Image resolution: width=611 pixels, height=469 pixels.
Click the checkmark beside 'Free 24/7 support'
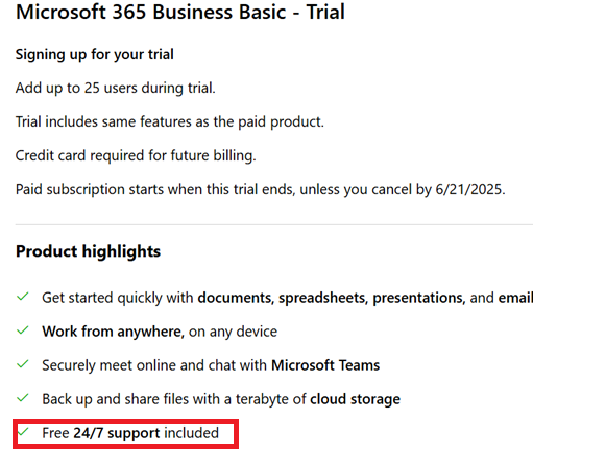[x=23, y=432]
